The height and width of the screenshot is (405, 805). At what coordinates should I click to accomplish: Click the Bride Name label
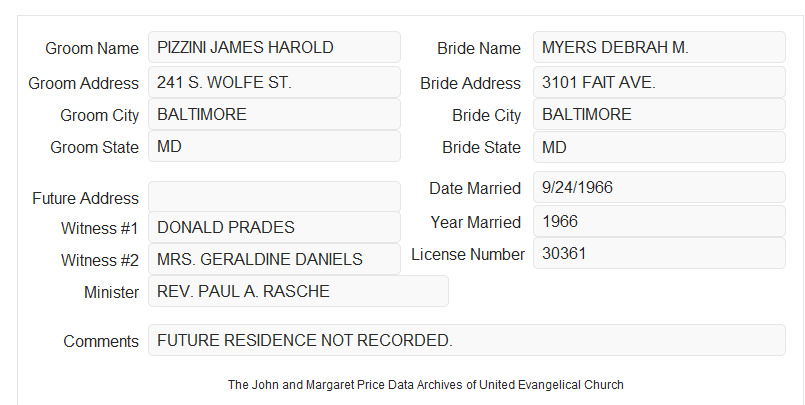click(479, 48)
